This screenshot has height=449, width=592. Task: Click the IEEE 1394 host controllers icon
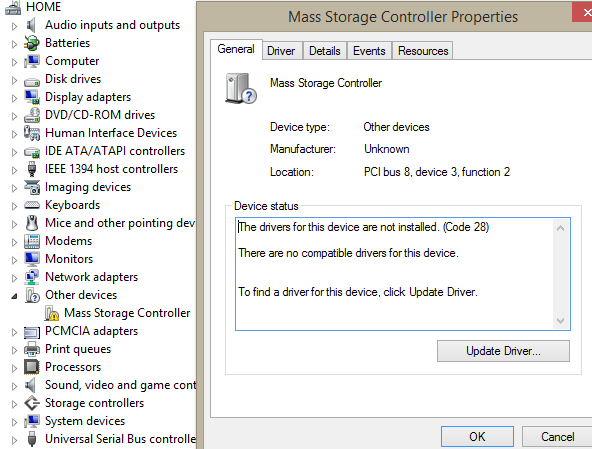[x=32, y=169]
